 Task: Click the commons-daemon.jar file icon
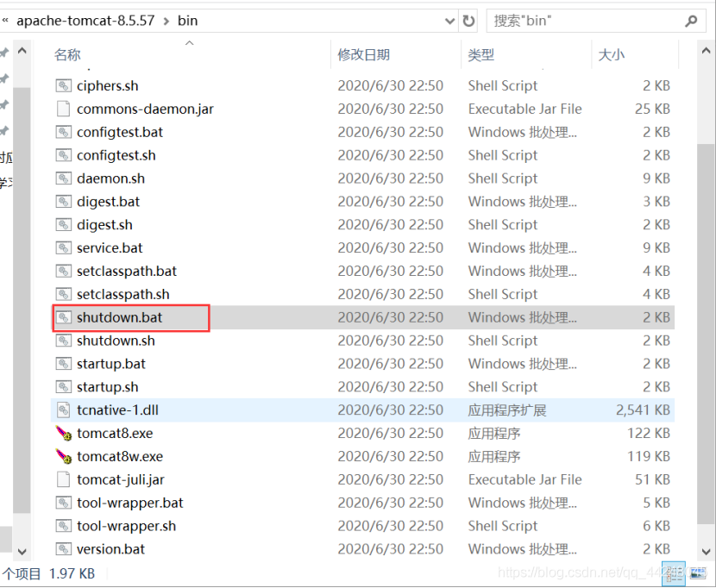(x=64, y=109)
